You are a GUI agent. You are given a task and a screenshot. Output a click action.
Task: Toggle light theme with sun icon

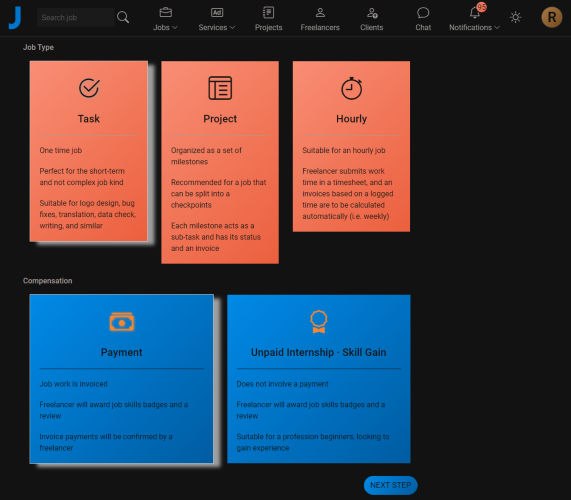[x=515, y=17]
